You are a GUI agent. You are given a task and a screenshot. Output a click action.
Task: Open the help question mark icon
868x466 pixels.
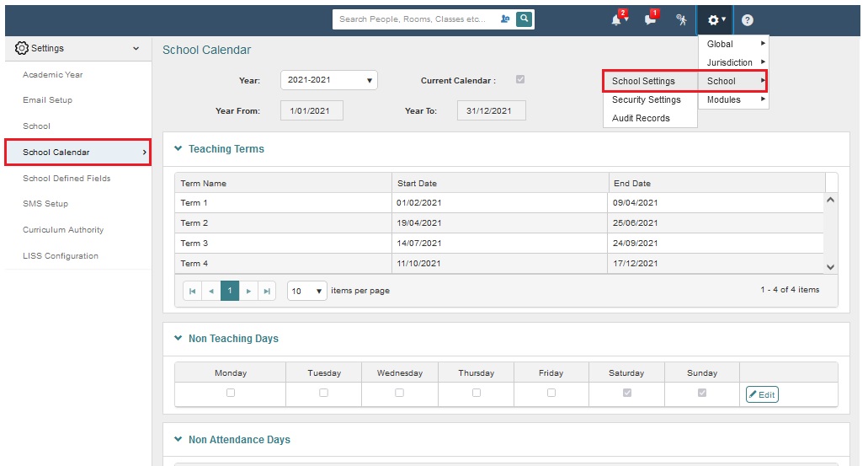coord(748,20)
